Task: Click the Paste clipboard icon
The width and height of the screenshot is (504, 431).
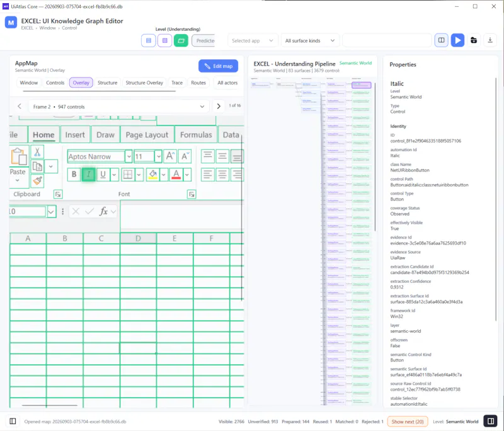Action: click(x=19, y=157)
